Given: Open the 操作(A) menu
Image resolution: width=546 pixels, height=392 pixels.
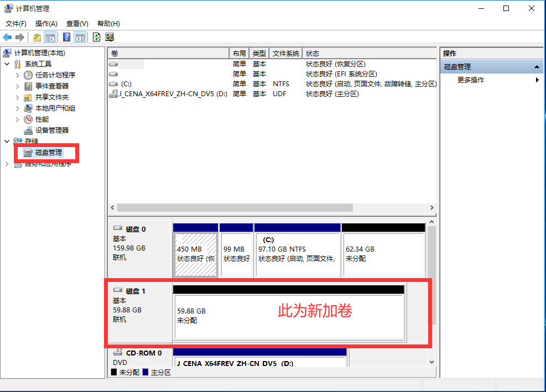Looking at the screenshot, I should point(46,24).
